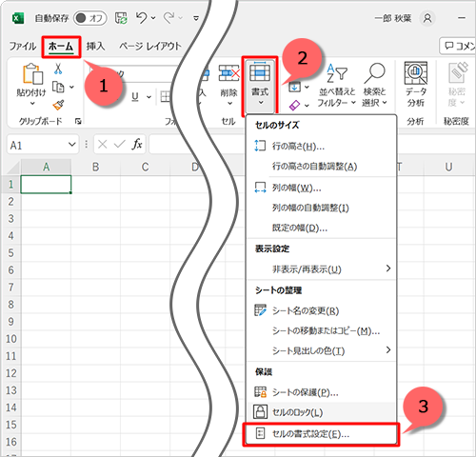Click the Redo arrow icon
The image size is (476, 457).
coord(169,18)
